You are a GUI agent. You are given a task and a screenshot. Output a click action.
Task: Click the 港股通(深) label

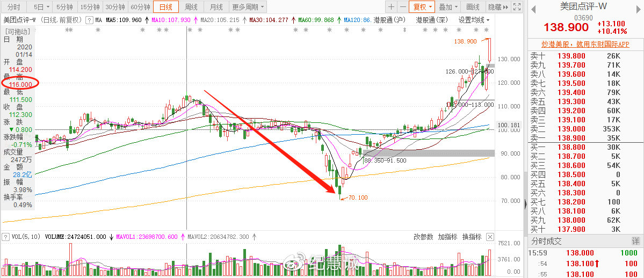coord(432,20)
